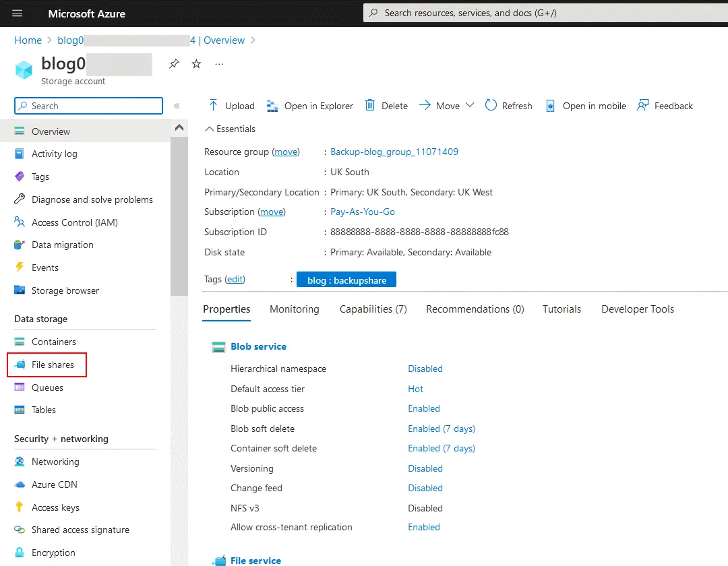Click the blog : backupshare tag
Viewport: 728px width, 566px height.
346,280
